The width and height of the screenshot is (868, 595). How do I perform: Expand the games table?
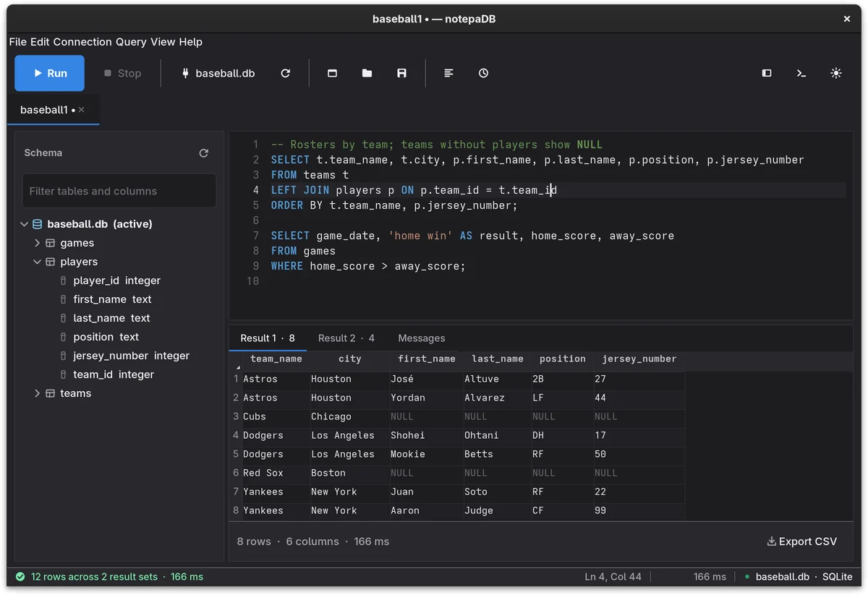[x=38, y=243]
